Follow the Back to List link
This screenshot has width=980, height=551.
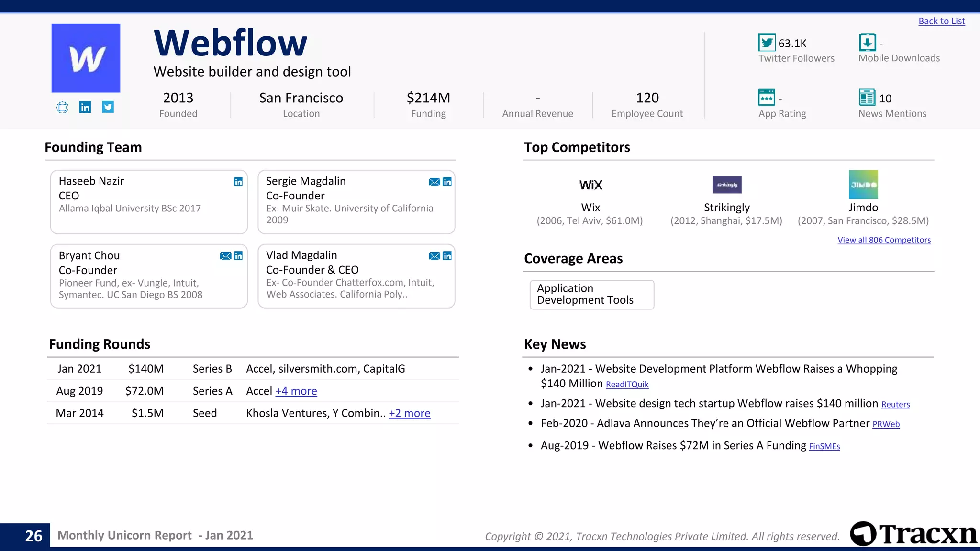[x=941, y=21]
